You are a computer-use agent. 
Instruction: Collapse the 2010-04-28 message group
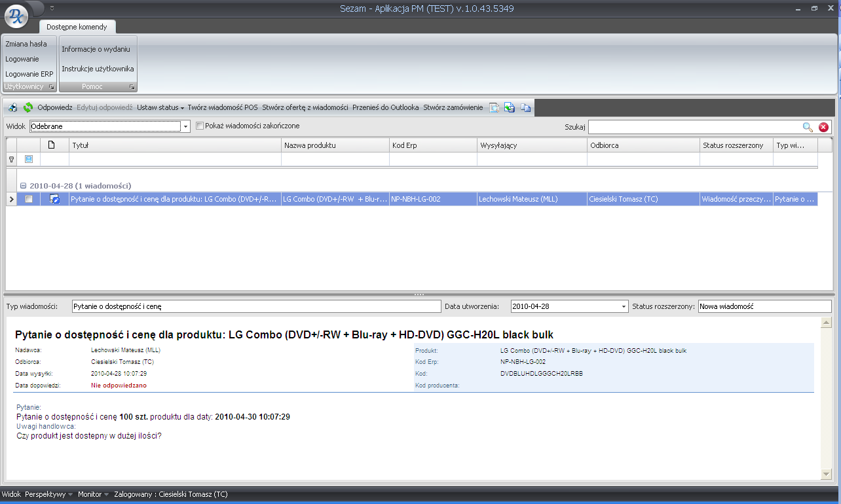[x=23, y=185]
